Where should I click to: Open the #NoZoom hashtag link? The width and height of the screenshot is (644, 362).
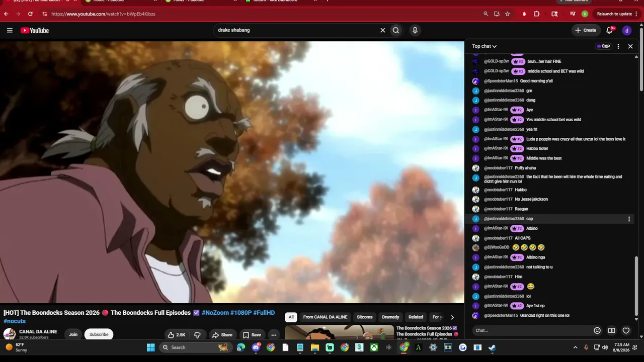pyautogui.click(x=215, y=313)
